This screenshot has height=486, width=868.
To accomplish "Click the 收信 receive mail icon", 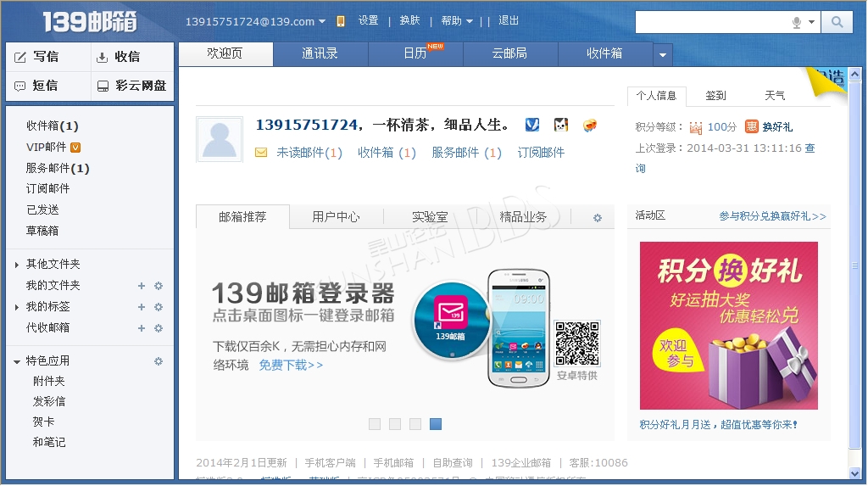I will (x=103, y=58).
